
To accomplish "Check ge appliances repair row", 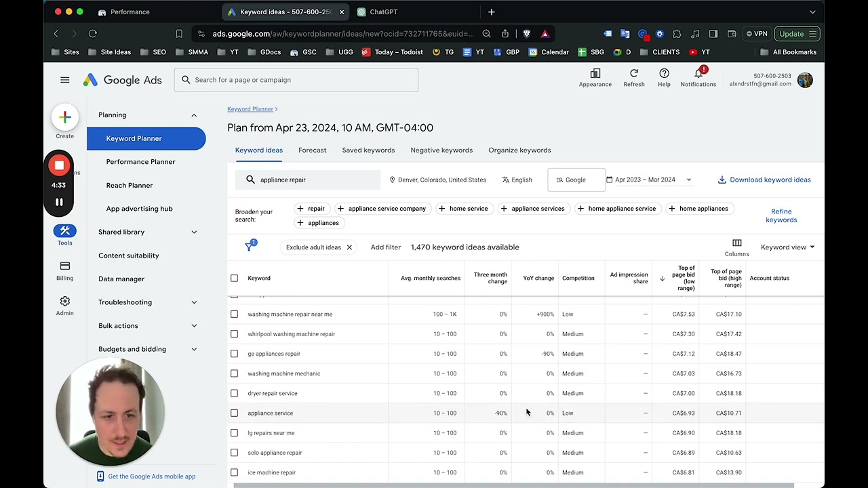I will pos(234,354).
